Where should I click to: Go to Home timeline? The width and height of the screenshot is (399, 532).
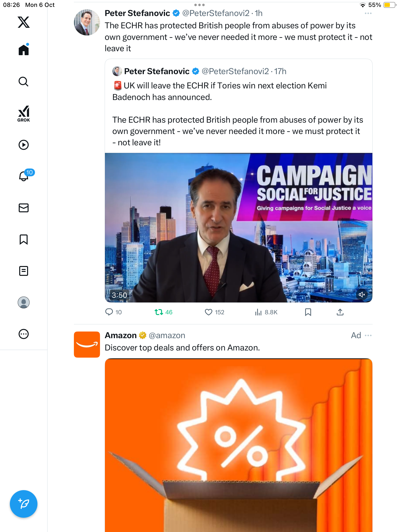click(x=24, y=50)
